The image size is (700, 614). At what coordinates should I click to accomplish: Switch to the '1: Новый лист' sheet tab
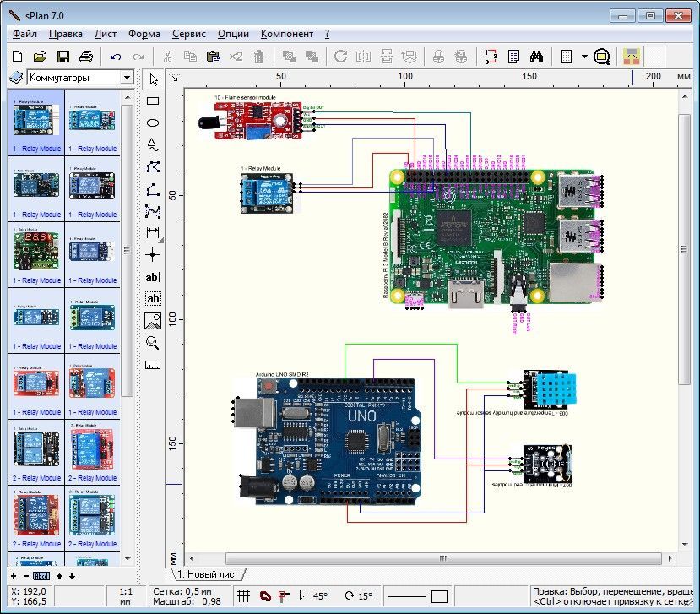click(208, 574)
